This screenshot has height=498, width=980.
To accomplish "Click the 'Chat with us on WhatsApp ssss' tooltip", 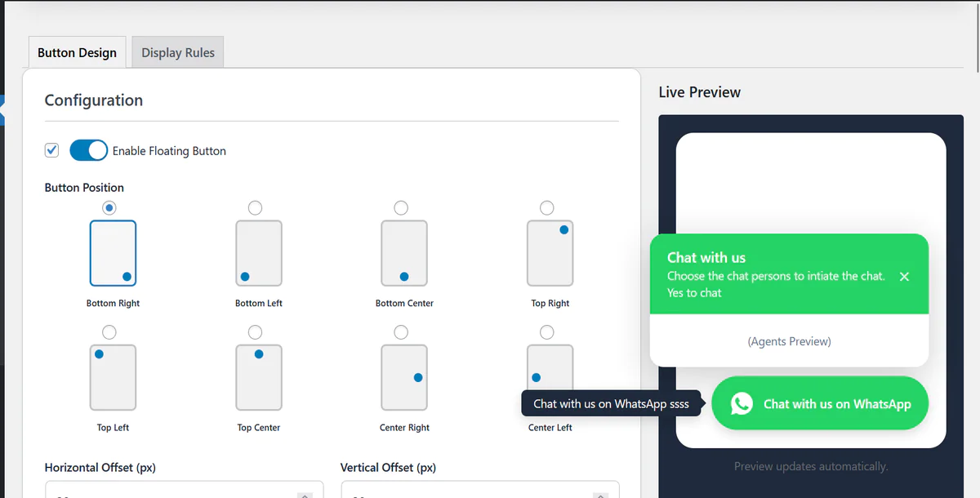I will 611,403.
